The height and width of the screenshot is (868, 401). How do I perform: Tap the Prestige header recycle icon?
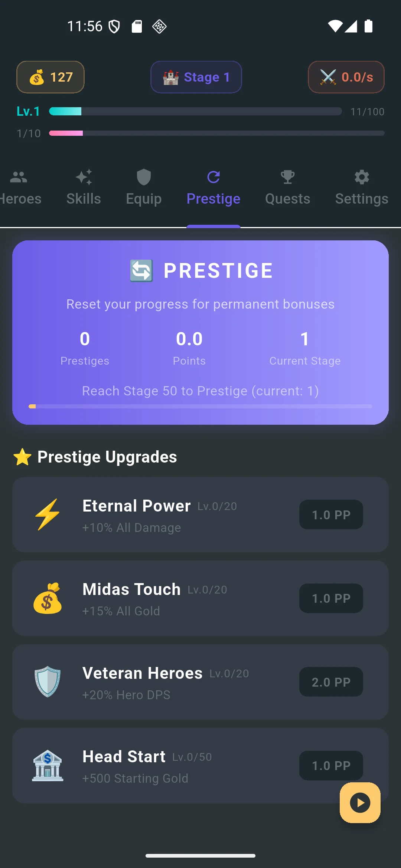(x=141, y=271)
